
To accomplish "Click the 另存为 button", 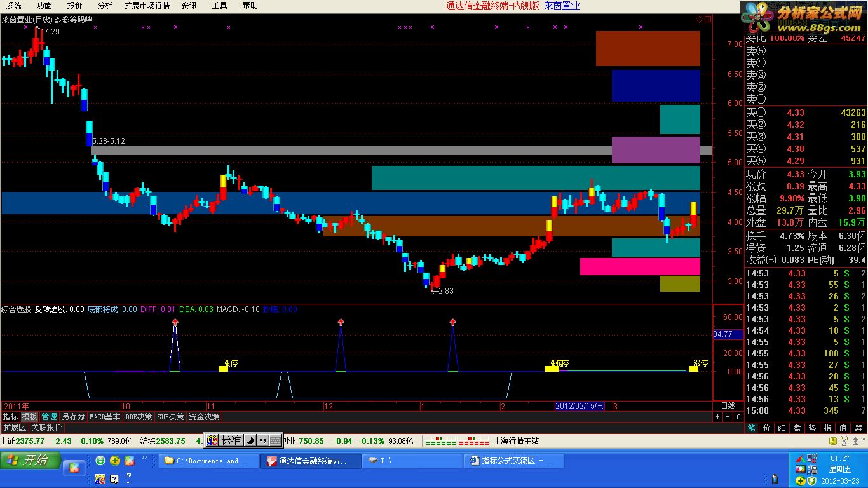I will pyautogui.click(x=73, y=417).
